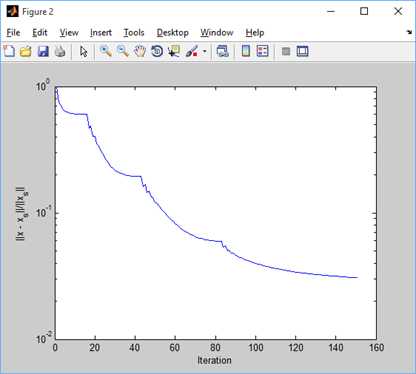416x374 pixels.
Task: Expand the toolbar dock arrow at the right edge
Action: coord(409,32)
